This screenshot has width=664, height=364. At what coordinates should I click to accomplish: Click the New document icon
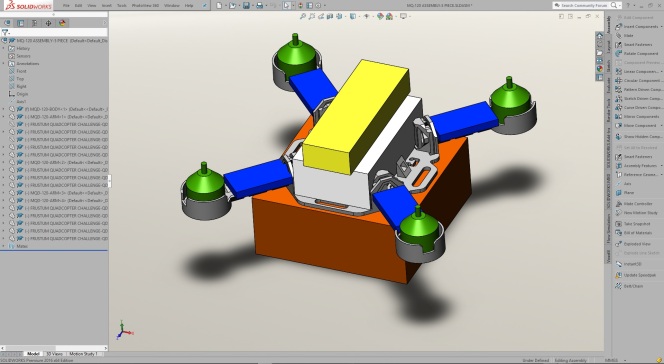(219, 6)
